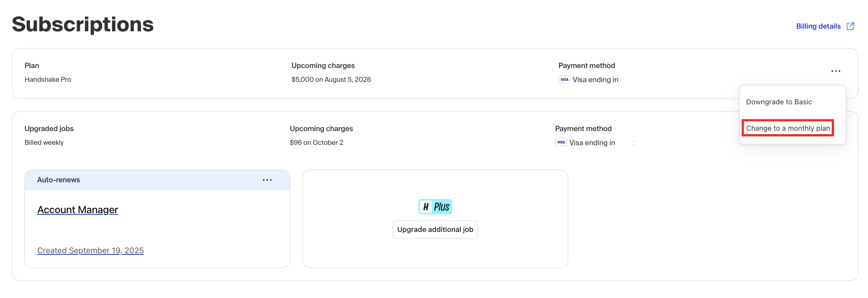The width and height of the screenshot is (868, 298).
Task: Click the Subscriptions page heading
Action: pos(83,24)
